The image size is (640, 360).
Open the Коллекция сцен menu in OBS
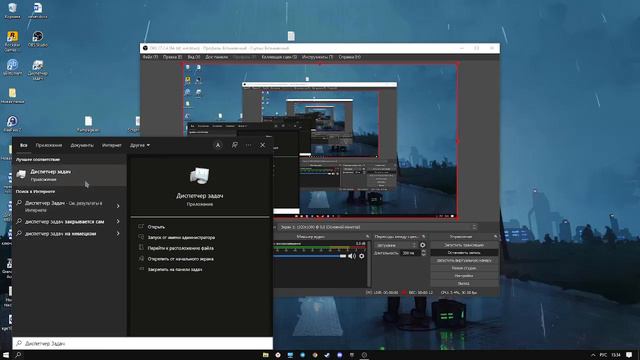[x=280, y=57]
